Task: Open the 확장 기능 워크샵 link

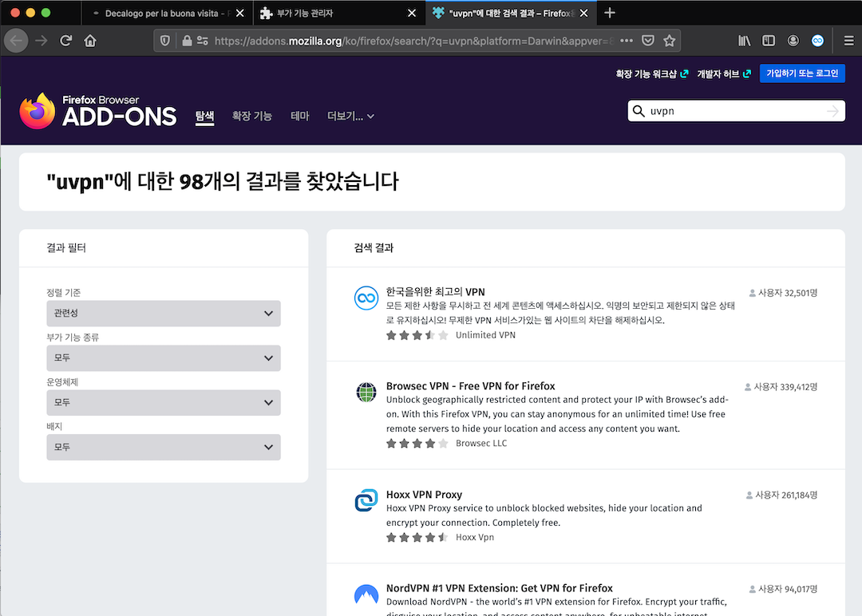Action: 651,74
